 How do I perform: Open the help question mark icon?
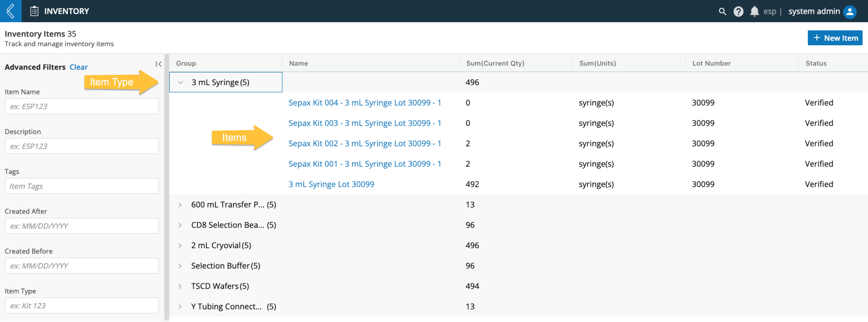(x=738, y=12)
